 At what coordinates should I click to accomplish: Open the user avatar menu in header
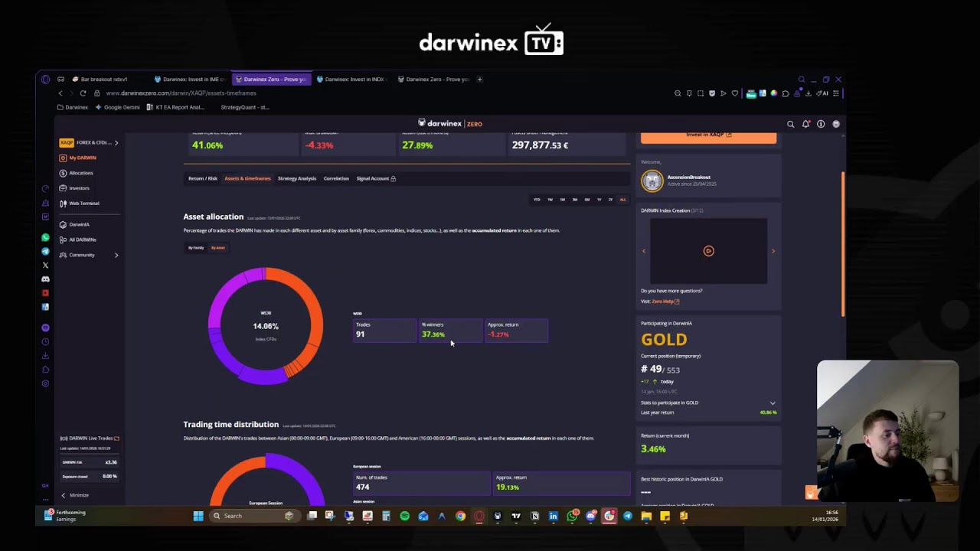pos(836,124)
